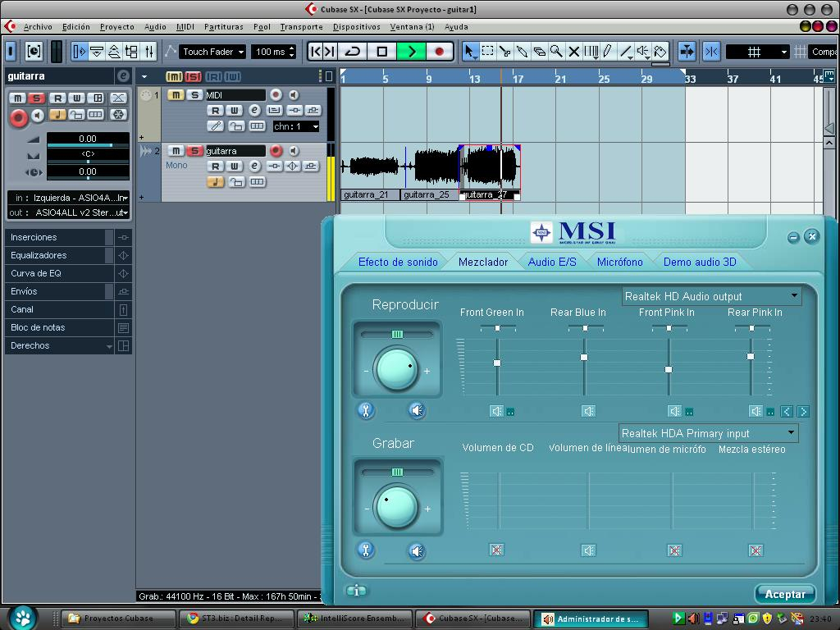Viewport: 840px width, 630px height.
Task: Open Realtek HD Audio output dropdown
Action: pos(711,296)
